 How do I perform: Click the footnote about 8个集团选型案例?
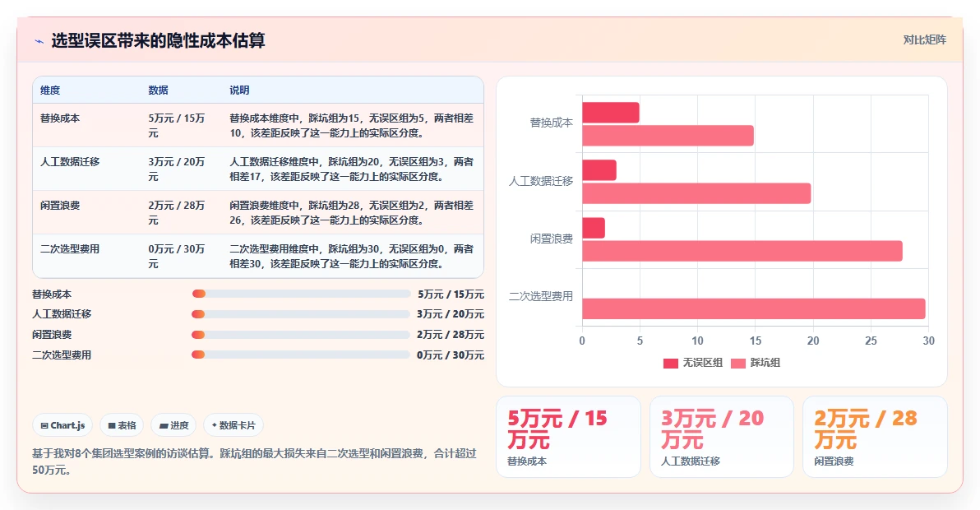tap(254, 461)
